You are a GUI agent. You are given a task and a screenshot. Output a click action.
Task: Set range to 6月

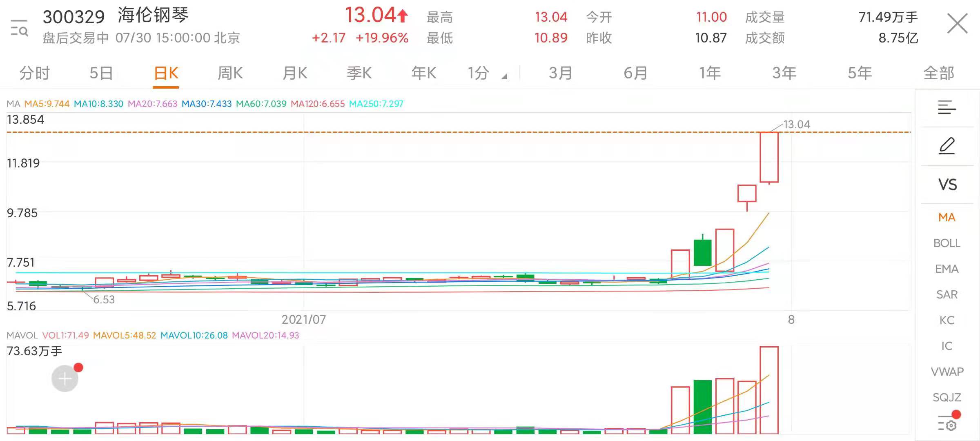[635, 73]
